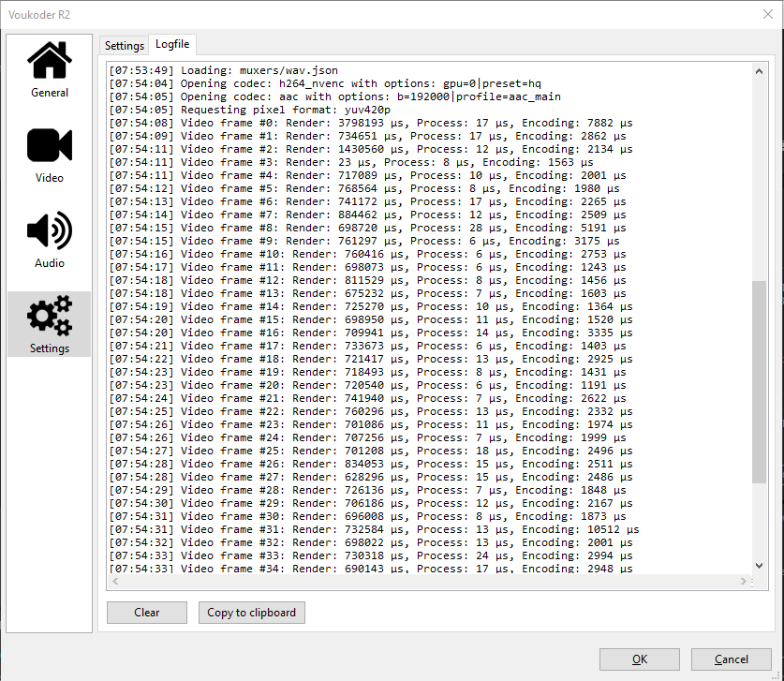Click 'Requesting pixel format: yuv420p' line

click(249, 110)
